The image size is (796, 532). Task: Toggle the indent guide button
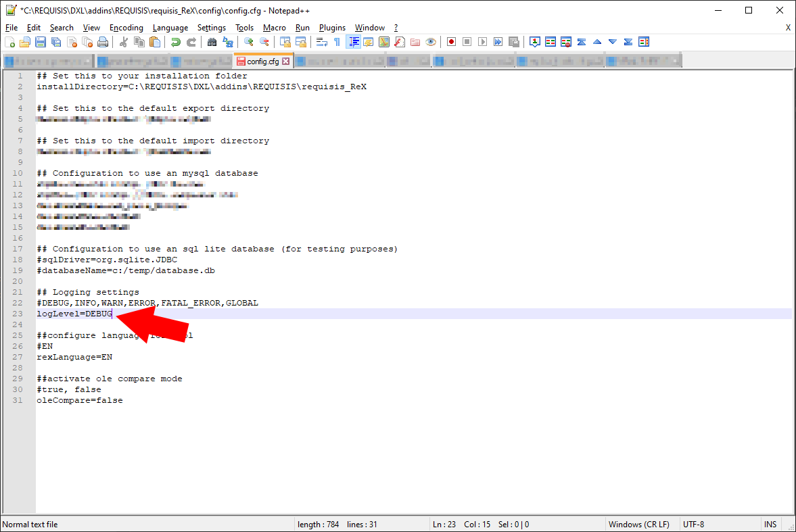click(x=353, y=42)
